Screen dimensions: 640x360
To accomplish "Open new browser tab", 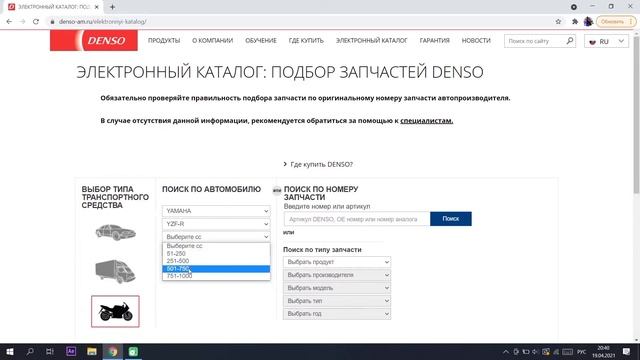I will (112, 7).
